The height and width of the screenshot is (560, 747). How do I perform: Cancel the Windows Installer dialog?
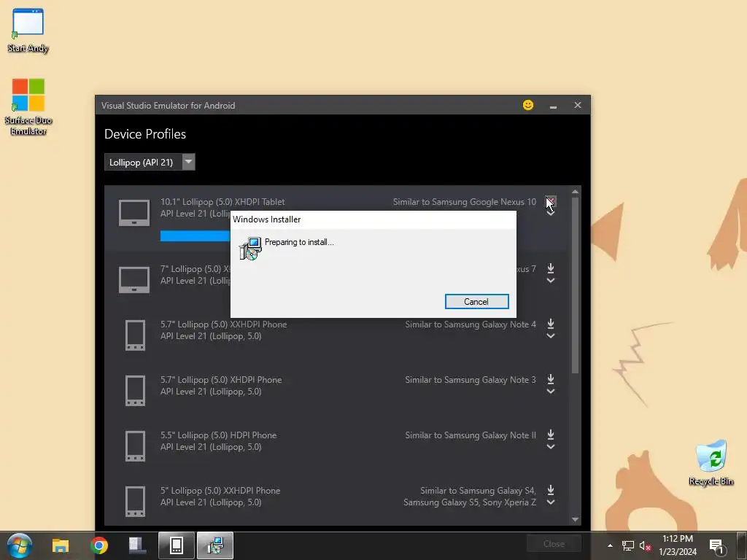coord(476,301)
